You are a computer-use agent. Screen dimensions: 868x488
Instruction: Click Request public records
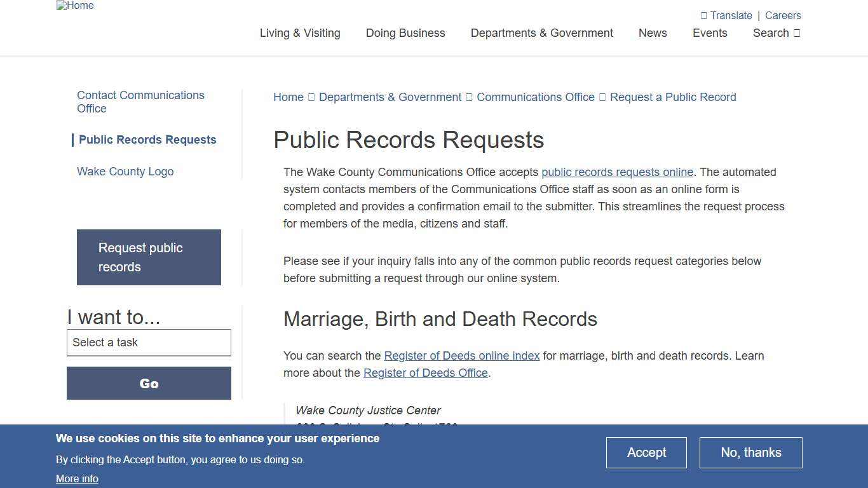point(149,257)
